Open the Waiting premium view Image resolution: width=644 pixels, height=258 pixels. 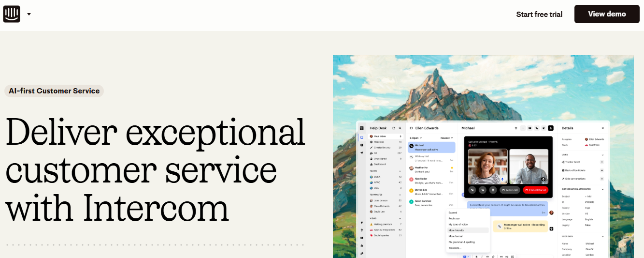[386, 224]
